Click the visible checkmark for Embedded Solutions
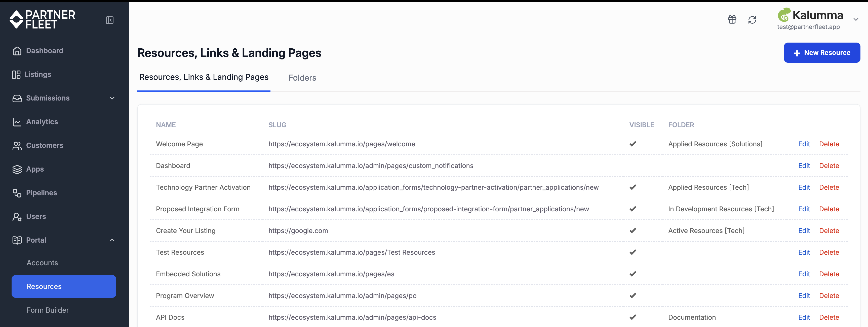Screen dimensions: 868x327 point(633,274)
